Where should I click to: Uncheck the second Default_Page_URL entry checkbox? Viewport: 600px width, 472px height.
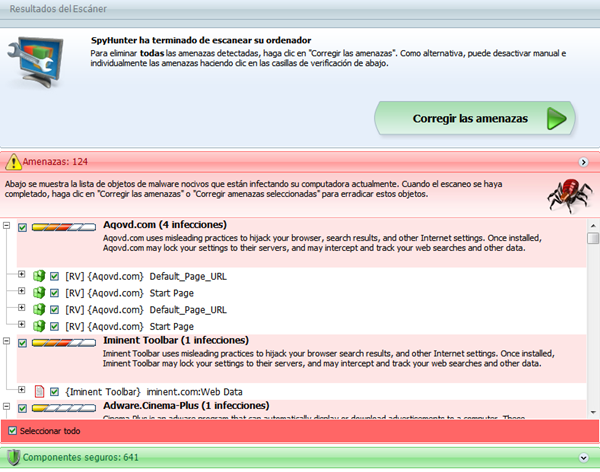point(54,310)
